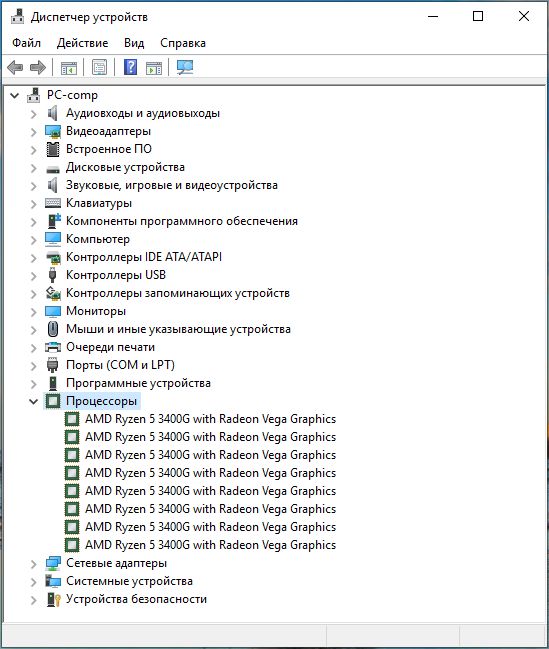Image resolution: width=549 pixels, height=649 pixels.
Task: Click the speaker icon for Аудиовходы и аудиовыходы
Action: pyautogui.click(x=53, y=113)
